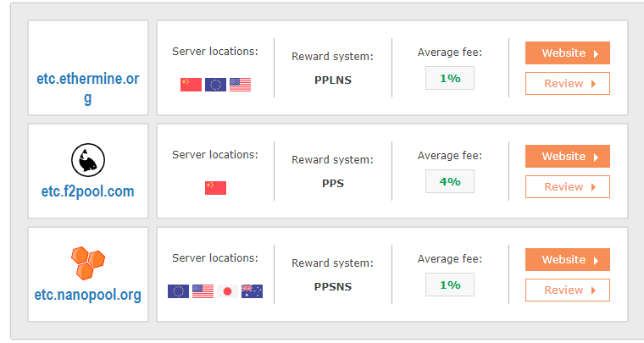The width and height of the screenshot is (644, 343).
Task: Click the 4% average fee box
Action: point(450,181)
